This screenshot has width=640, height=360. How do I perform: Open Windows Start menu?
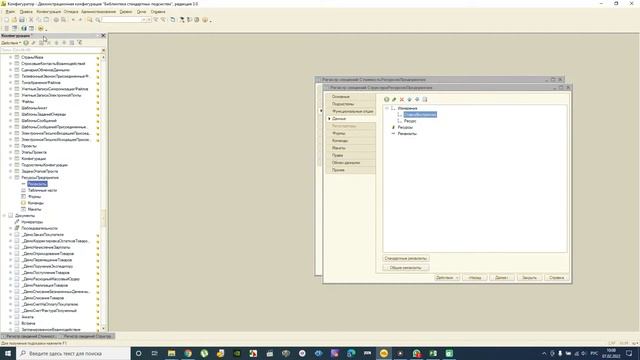[8, 353]
